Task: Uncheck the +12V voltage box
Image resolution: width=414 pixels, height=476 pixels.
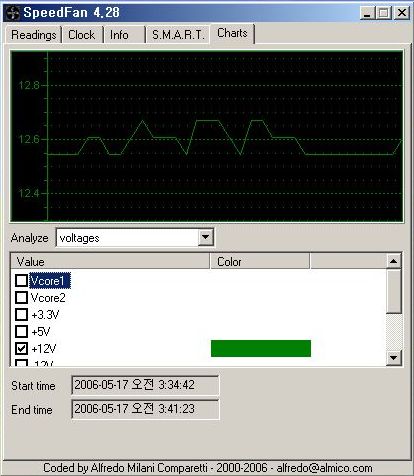Action: point(21,348)
